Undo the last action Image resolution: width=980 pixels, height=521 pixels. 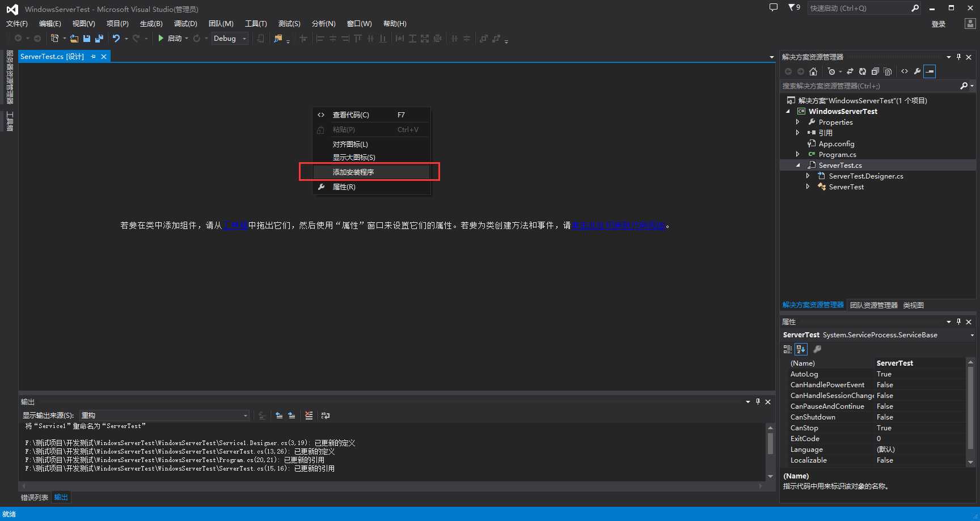click(116, 39)
